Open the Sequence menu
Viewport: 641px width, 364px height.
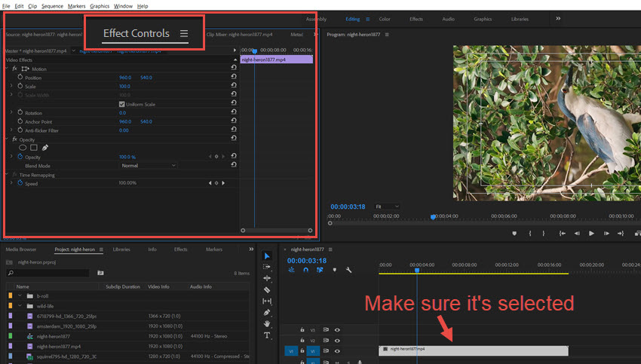(52, 6)
